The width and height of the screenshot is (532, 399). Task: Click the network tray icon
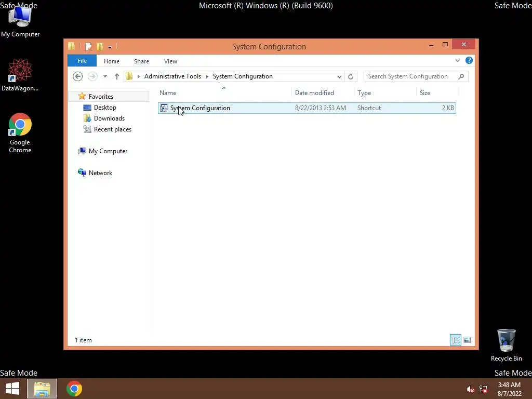pos(483,389)
